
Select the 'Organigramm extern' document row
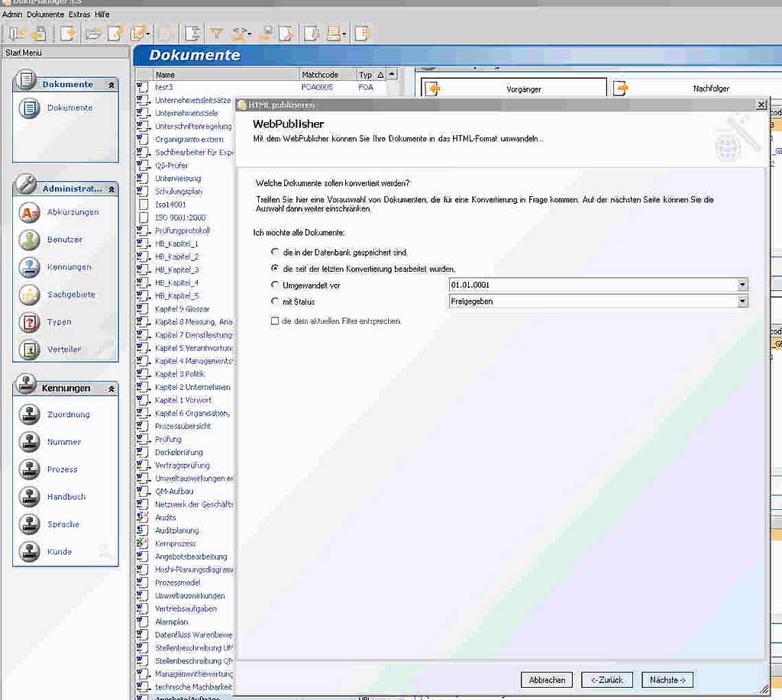pos(189,139)
